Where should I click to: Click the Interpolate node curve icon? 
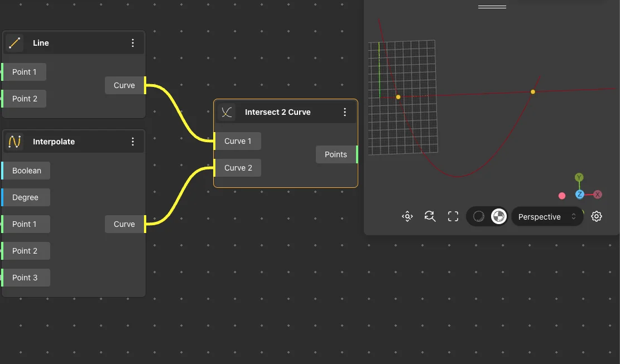[x=15, y=142]
